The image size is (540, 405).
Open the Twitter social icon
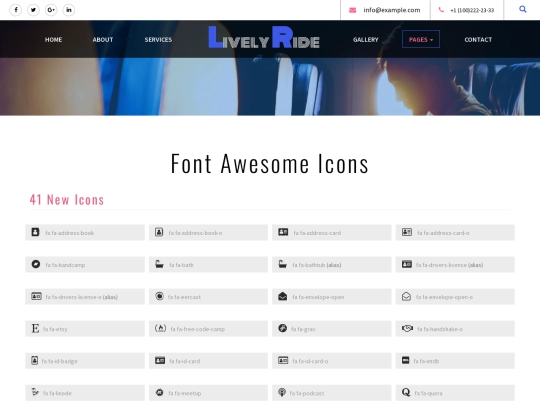pos(33,10)
